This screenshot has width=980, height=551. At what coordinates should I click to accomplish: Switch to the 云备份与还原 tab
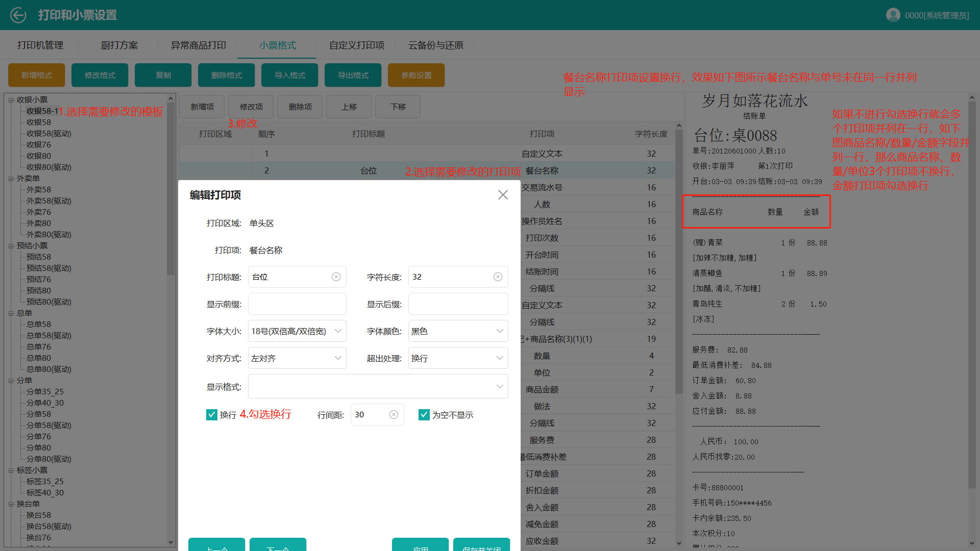(435, 45)
